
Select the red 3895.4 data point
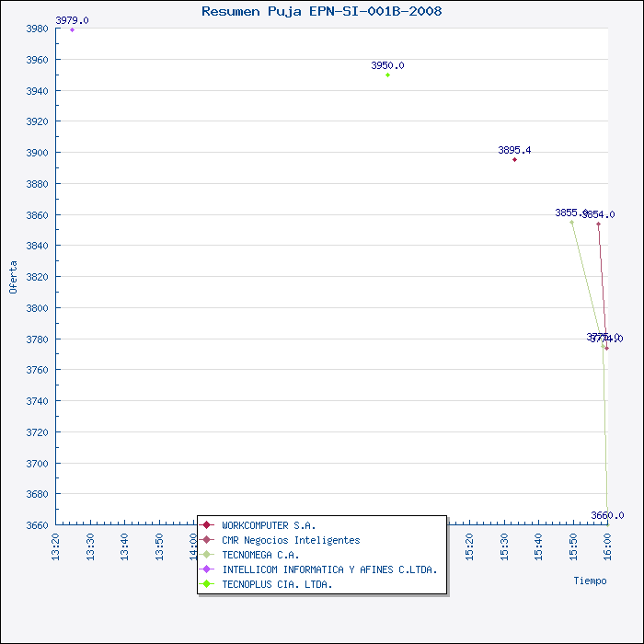pos(514,160)
